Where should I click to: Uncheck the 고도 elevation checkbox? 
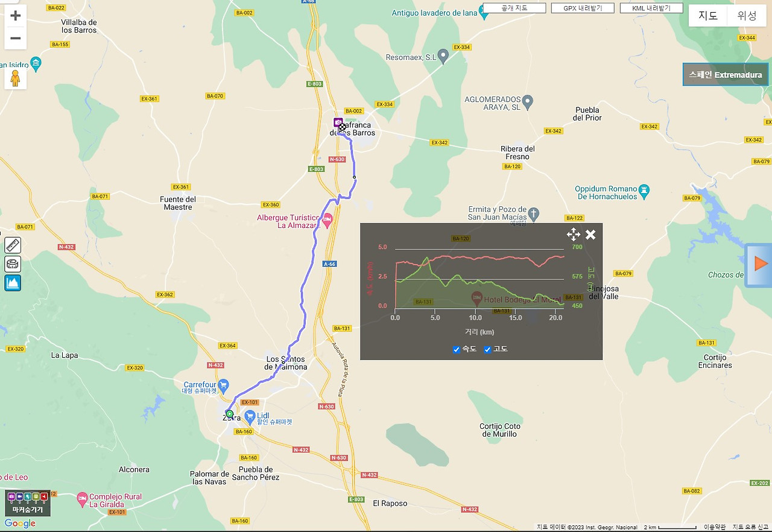(488, 349)
